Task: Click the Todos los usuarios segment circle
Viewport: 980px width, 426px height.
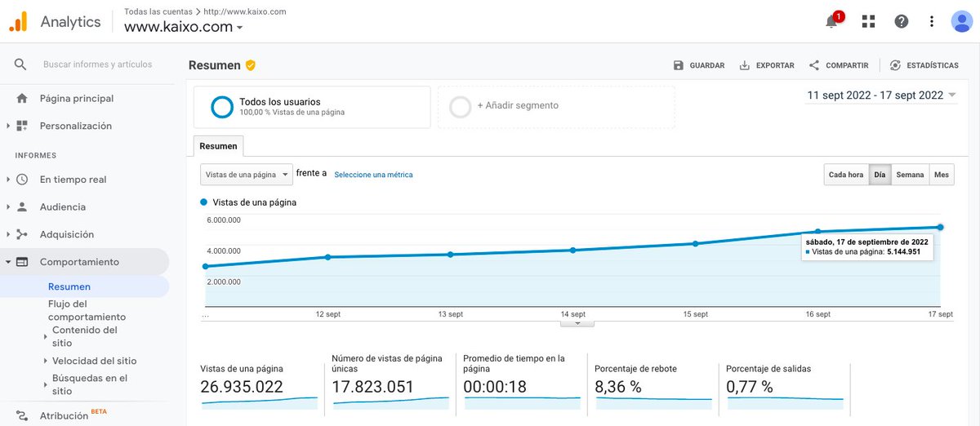Action: pos(222,107)
